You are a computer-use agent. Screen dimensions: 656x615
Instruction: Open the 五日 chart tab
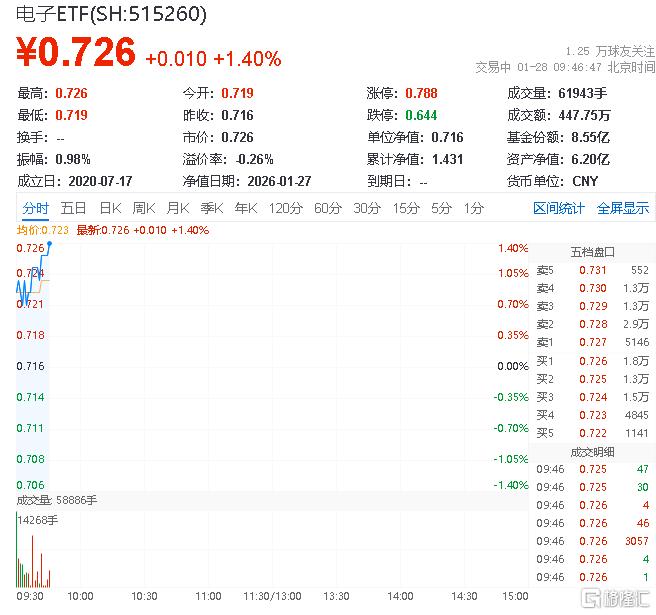73,208
